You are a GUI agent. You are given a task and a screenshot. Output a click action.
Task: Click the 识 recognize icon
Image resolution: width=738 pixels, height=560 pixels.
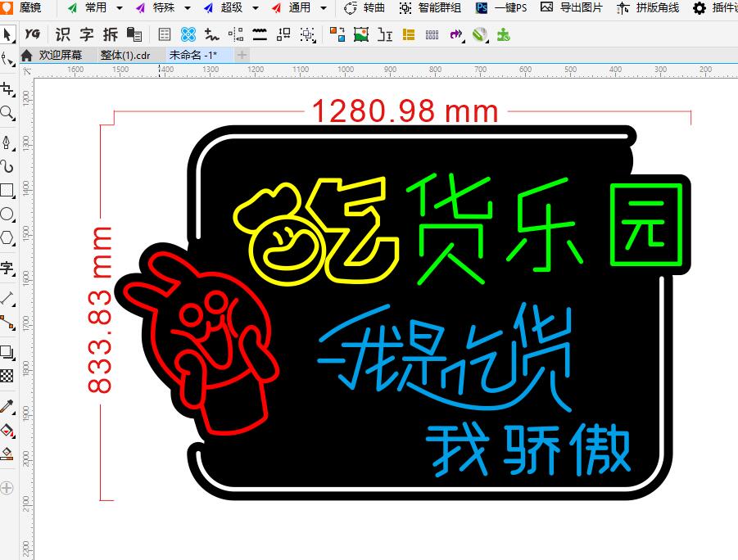(x=62, y=34)
